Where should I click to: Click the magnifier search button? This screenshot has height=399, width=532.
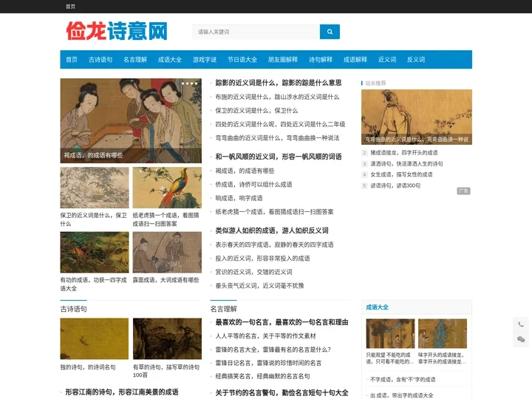click(330, 32)
